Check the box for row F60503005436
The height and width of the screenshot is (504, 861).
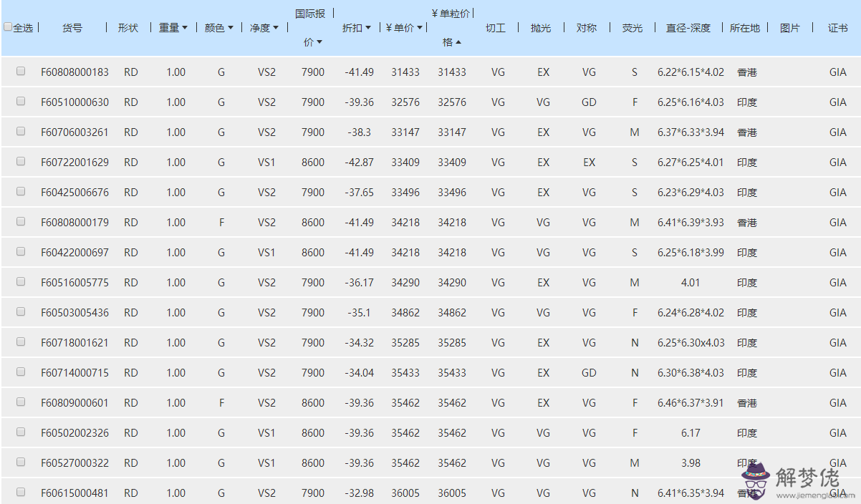click(21, 311)
